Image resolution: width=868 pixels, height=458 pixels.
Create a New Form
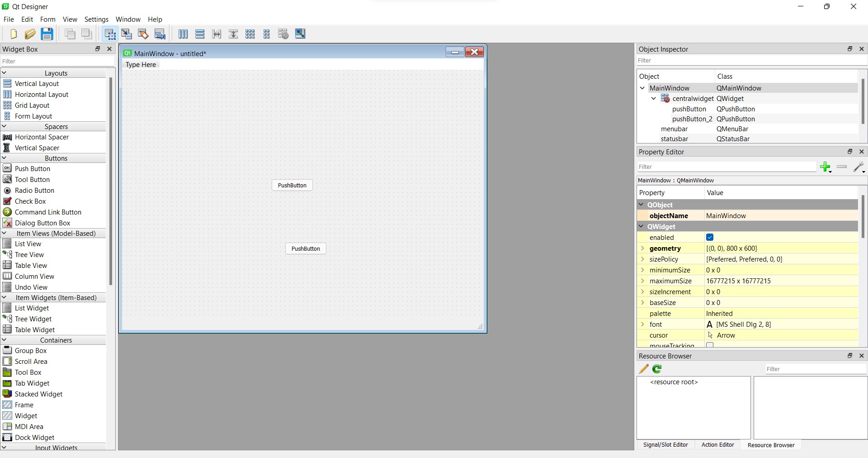click(x=13, y=34)
